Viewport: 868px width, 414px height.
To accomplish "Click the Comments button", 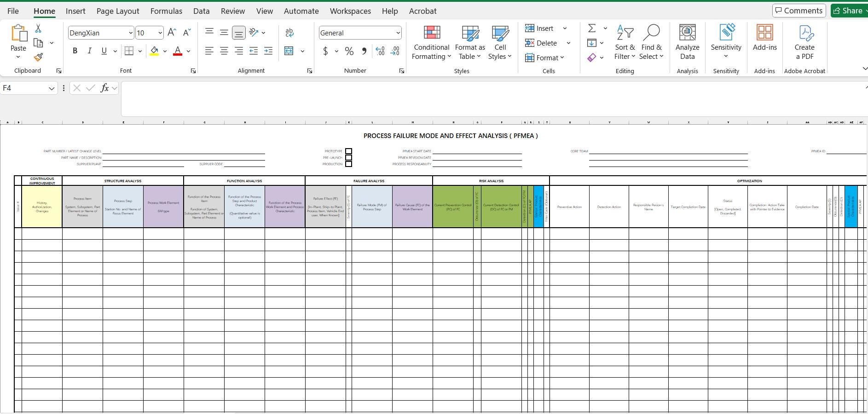I will (x=799, y=11).
